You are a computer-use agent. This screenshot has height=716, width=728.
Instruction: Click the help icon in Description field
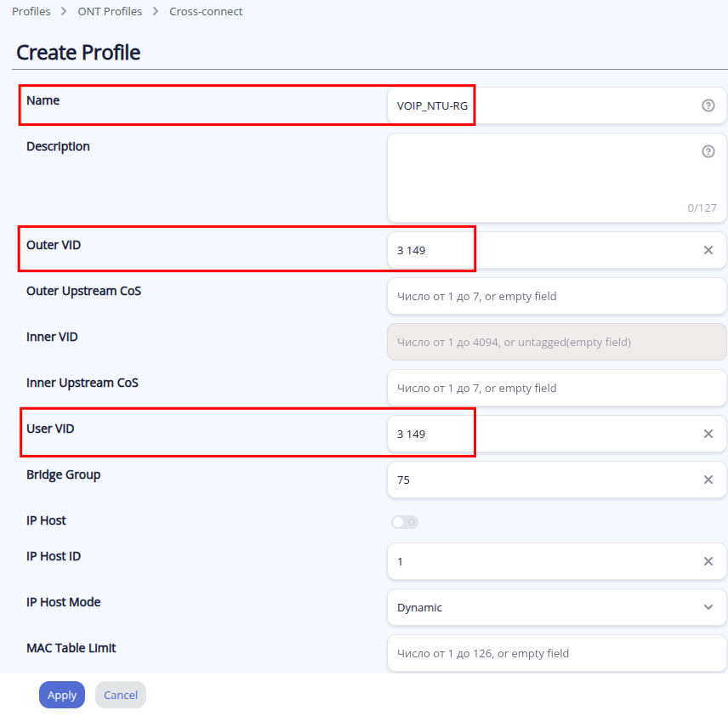708,151
